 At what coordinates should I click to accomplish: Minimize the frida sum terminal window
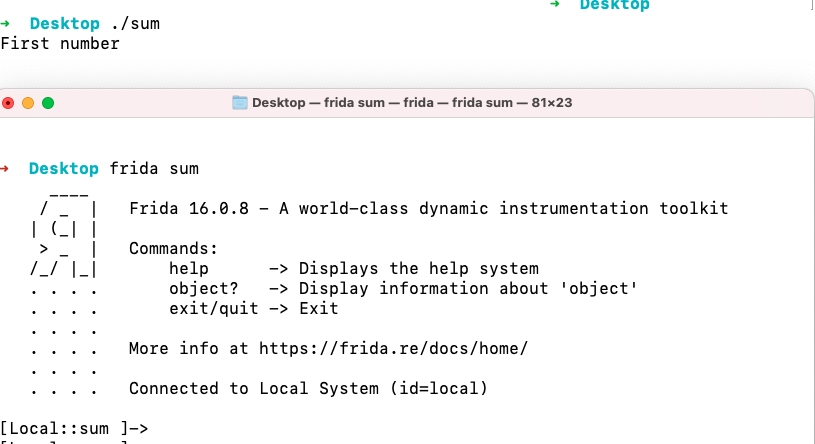[x=28, y=103]
